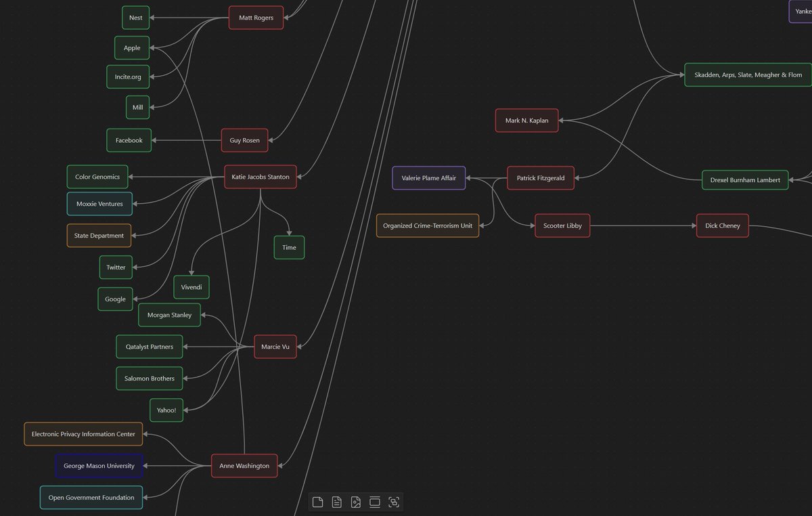The height and width of the screenshot is (516, 812).
Task: Click the add media file icon
Action: pyautogui.click(x=356, y=502)
